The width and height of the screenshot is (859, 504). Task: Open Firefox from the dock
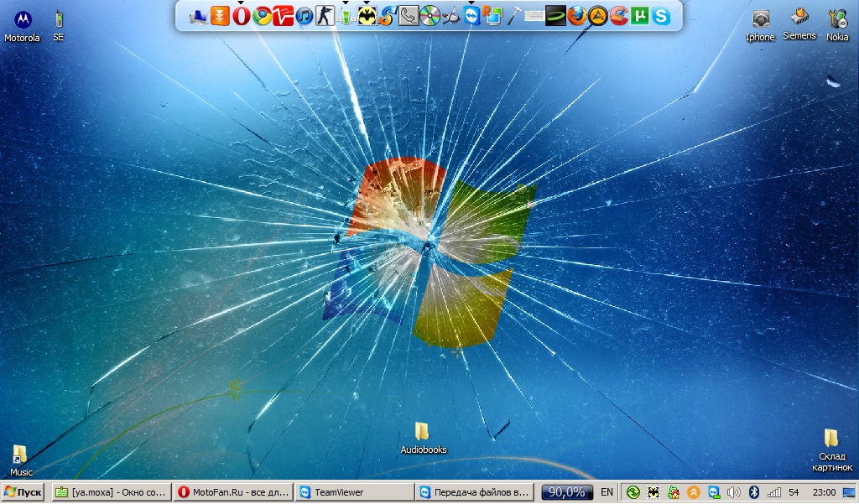[x=576, y=16]
